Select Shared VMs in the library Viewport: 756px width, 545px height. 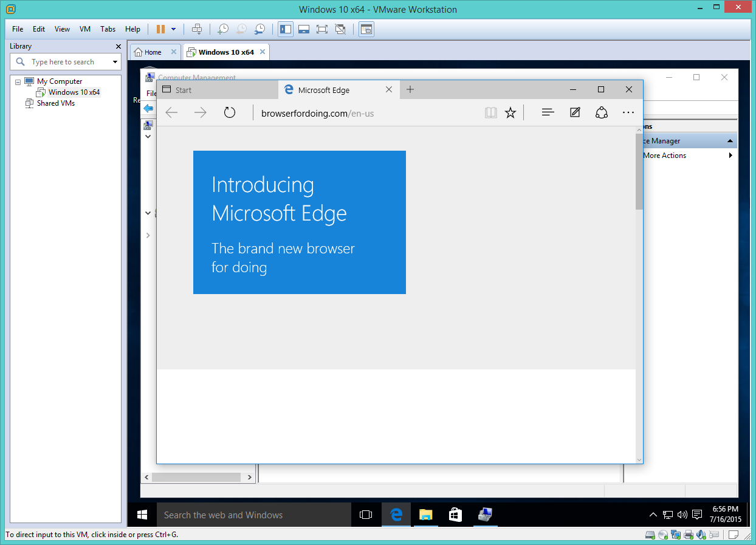pos(55,103)
